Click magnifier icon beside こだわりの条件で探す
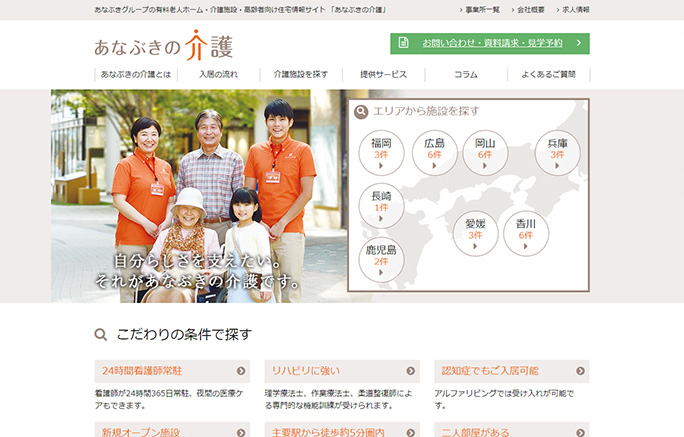Screen dimensions: 684x437 coord(100,335)
